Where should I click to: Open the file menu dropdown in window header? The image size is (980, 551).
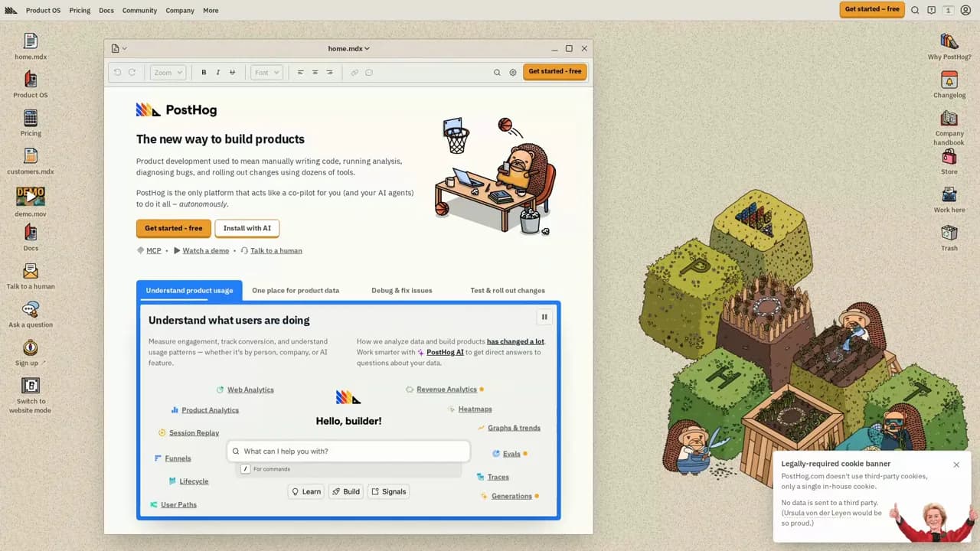pos(119,48)
